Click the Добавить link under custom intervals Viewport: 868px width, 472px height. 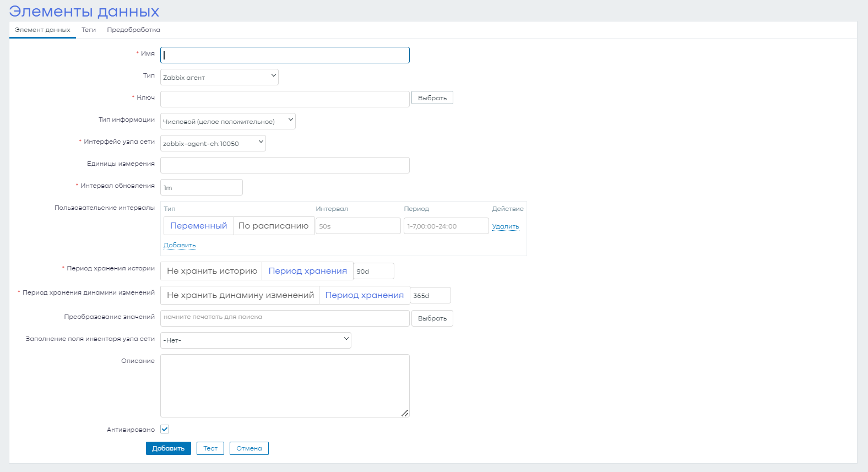[x=180, y=245]
